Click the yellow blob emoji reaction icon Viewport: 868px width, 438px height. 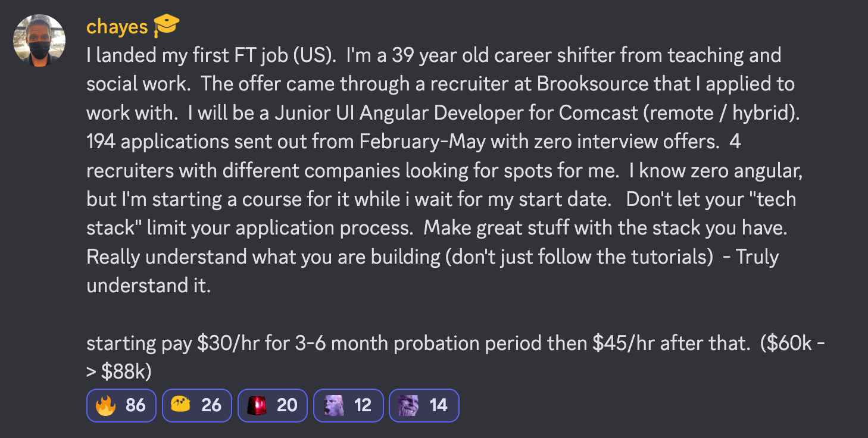tap(181, 405)
